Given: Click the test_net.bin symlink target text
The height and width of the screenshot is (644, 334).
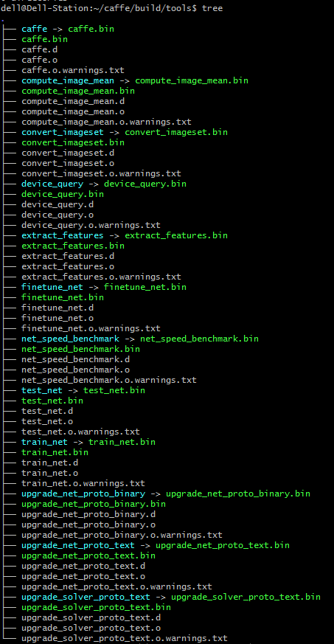Looking at the screenshot, I should click(114, 390).
